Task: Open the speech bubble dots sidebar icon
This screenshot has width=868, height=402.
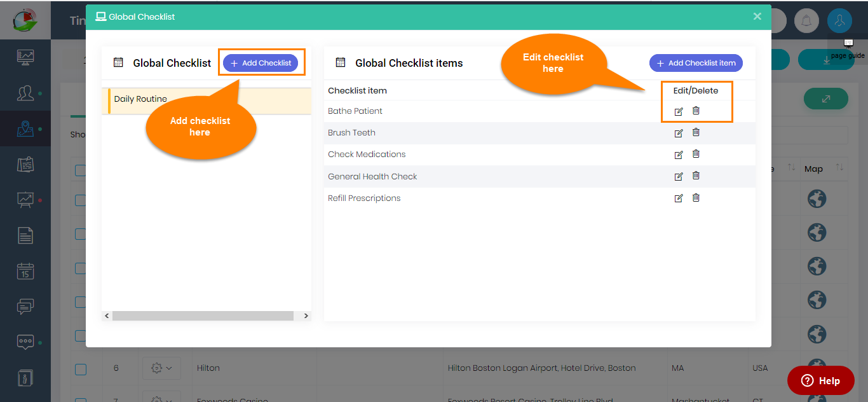Action: [25, 342]
